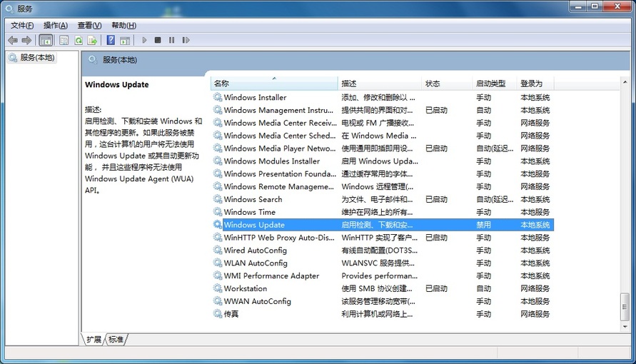Click the gear icon of WLAN AutoConfig

coord(218,263)
